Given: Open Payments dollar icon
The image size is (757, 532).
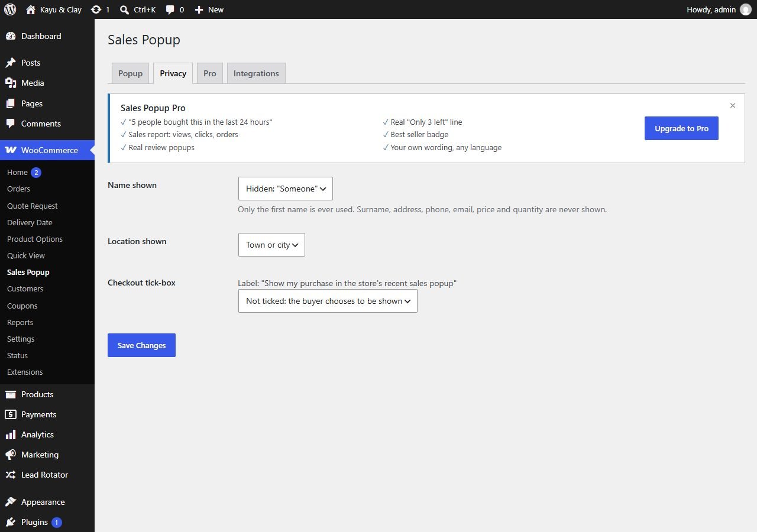Looking at the screenshot, I should click(11, 414).
